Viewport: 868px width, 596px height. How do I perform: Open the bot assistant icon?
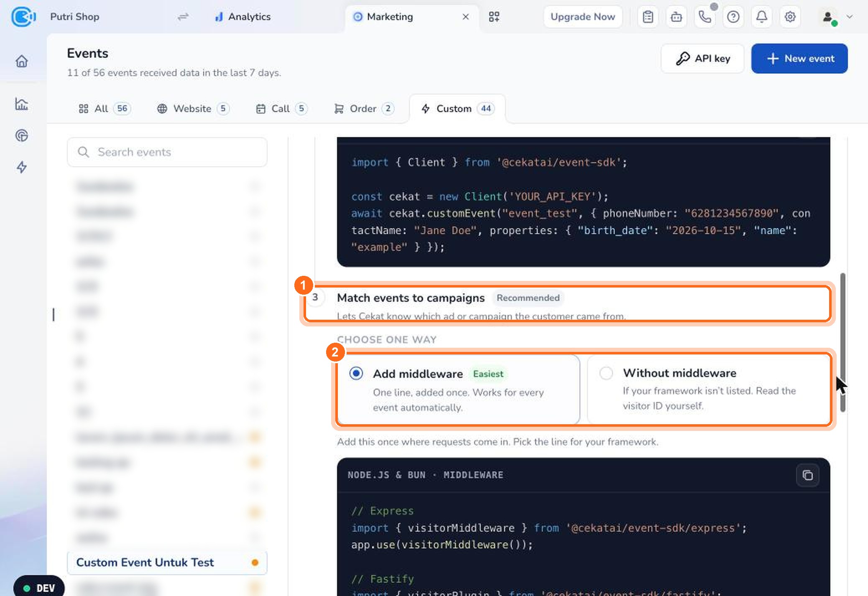tap(677, 17)
